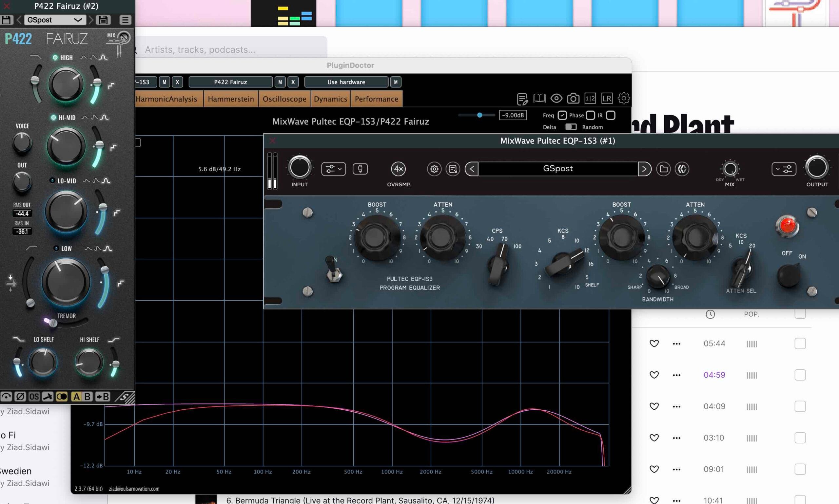Adjust the PluginDoctor level slider handle
The height and width of the screenshot is (504, 839).
coord(479,115)
